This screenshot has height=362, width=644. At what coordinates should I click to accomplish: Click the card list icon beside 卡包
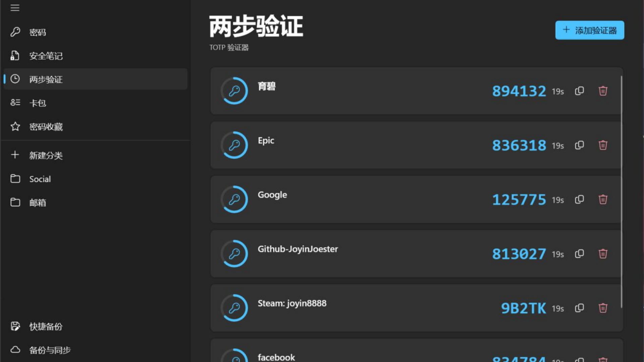15,102
